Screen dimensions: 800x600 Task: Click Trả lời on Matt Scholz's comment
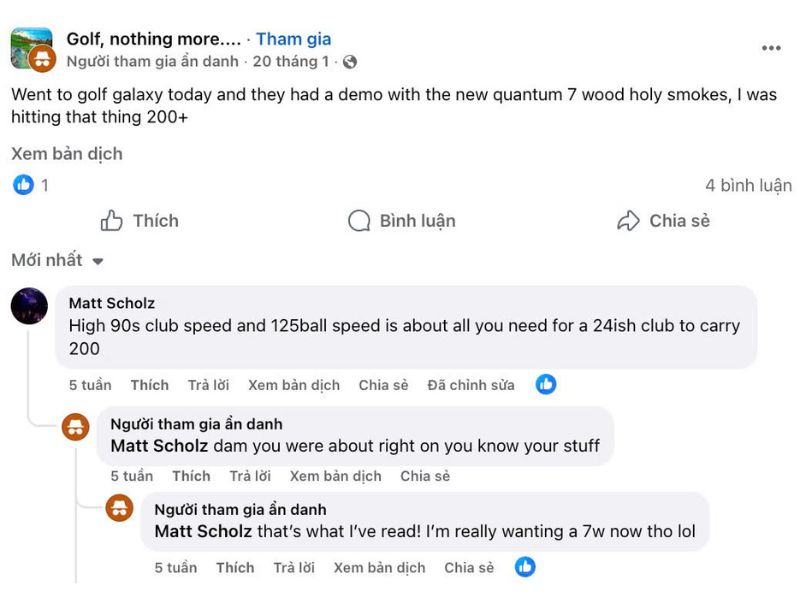(x=208, y=385)
